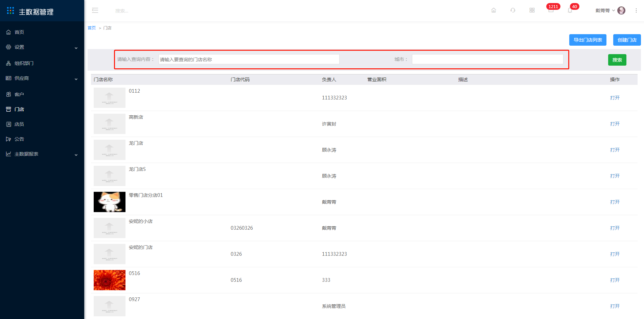Click the 负责人 column header

pos(329,79)
